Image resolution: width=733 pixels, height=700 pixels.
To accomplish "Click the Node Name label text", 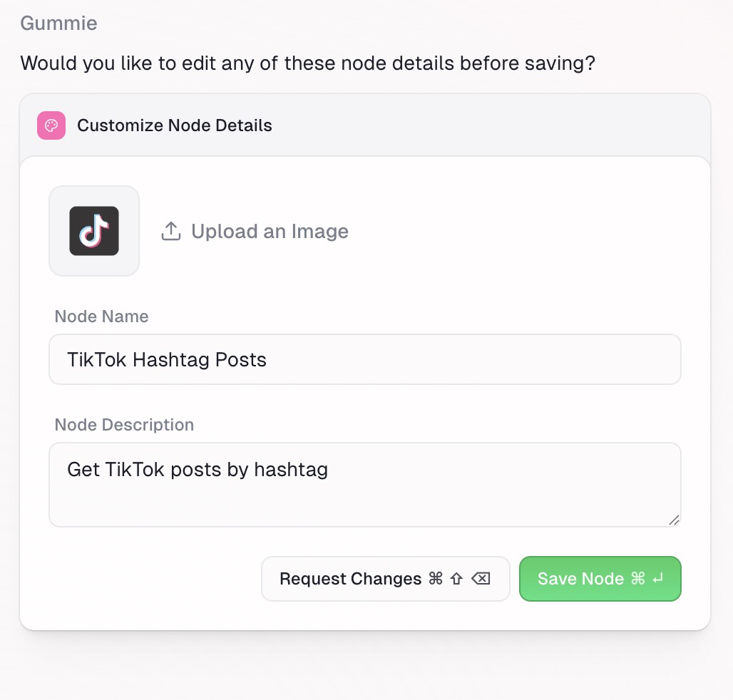I will click(x=101, y=316).
